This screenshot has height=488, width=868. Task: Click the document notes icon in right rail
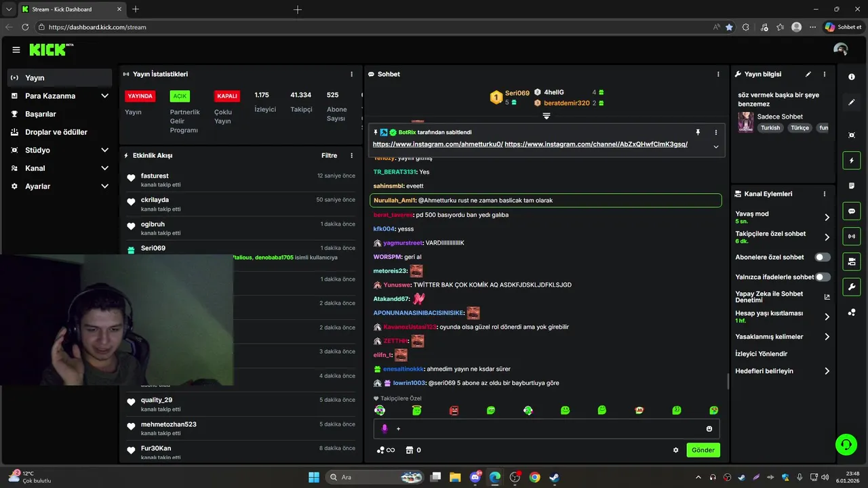[852, 186]
